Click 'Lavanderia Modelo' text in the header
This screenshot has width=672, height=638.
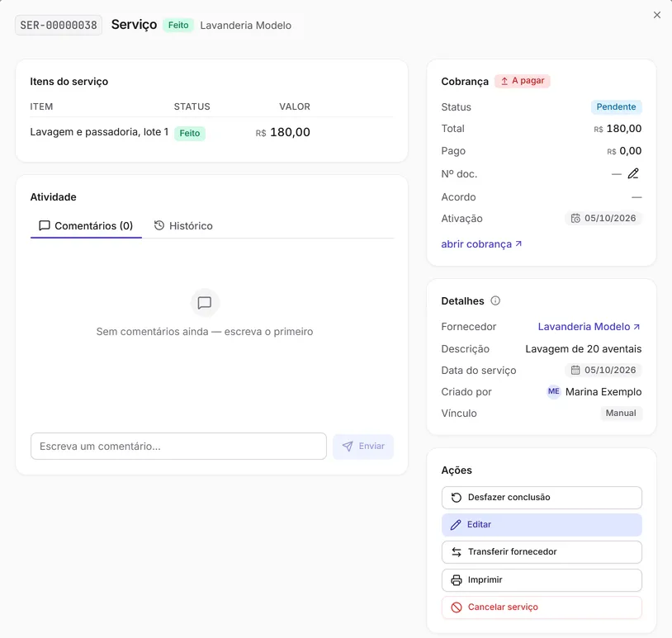245,26
